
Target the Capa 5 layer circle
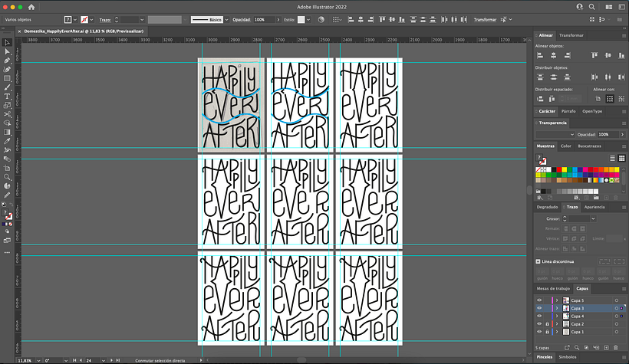pyautogui.click(x=617, y=300)
